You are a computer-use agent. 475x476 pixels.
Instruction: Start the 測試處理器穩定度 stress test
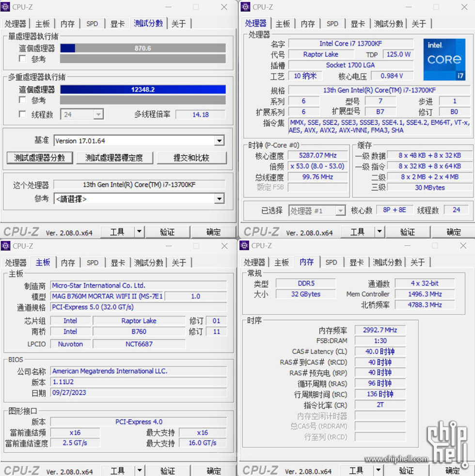(x=114, y=158)
